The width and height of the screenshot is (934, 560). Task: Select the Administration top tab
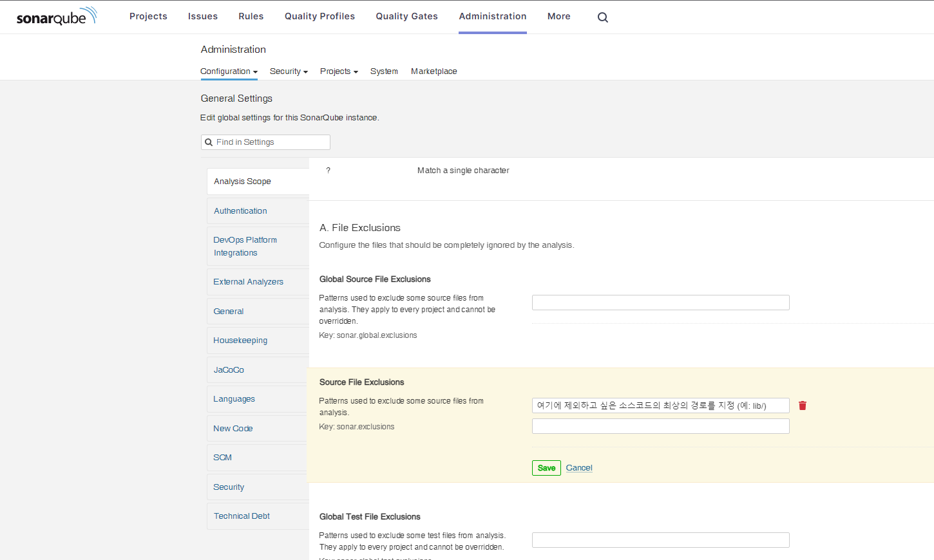tap(493, 16)
